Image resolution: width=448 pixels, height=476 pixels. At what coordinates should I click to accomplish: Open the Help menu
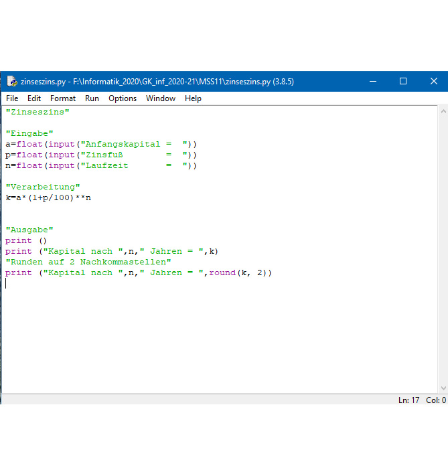tap(193, 98)
